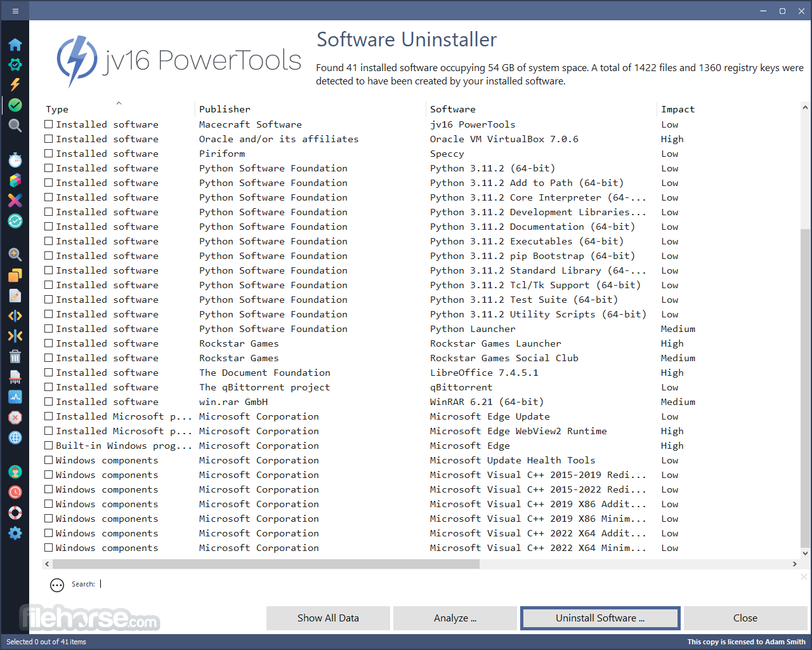Click the blue activity monitor sidebar icon
812x650 pixels.
[15, 397]
